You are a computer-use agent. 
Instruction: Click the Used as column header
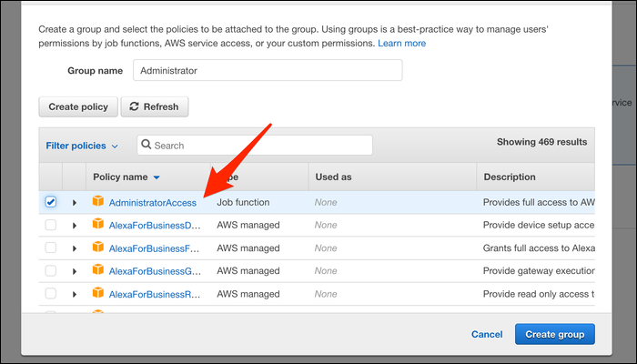(x=334, y=177)
